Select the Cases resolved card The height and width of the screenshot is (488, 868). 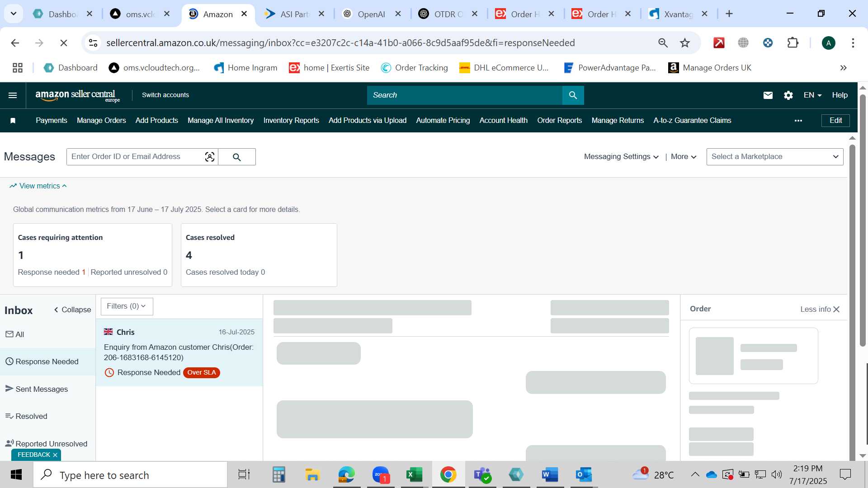259,255
